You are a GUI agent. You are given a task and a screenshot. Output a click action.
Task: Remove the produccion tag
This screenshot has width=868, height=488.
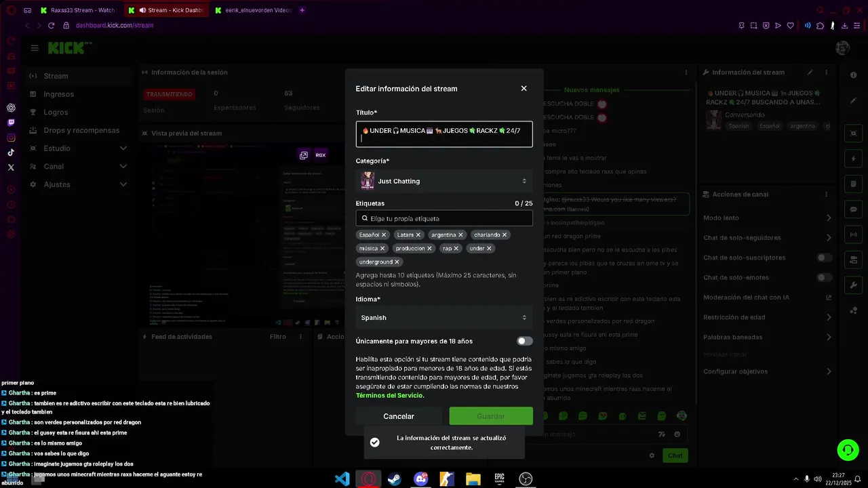pyautogui.click(x=430, y=248)
